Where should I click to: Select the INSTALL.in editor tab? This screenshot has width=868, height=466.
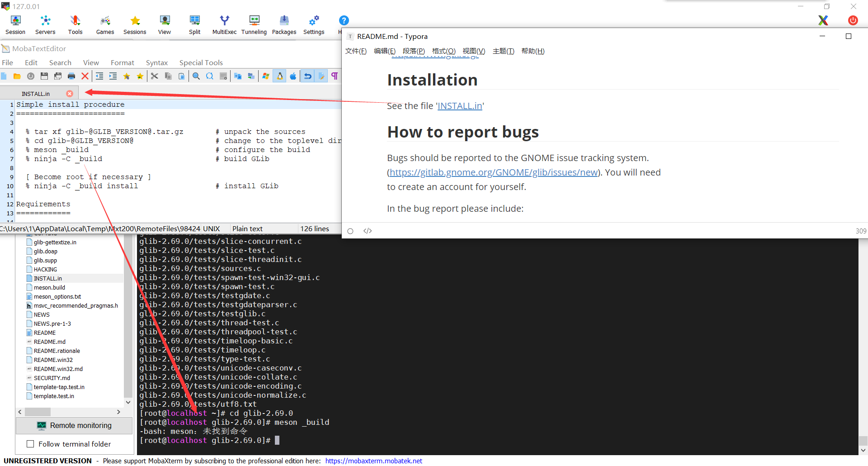coord(36,94)
